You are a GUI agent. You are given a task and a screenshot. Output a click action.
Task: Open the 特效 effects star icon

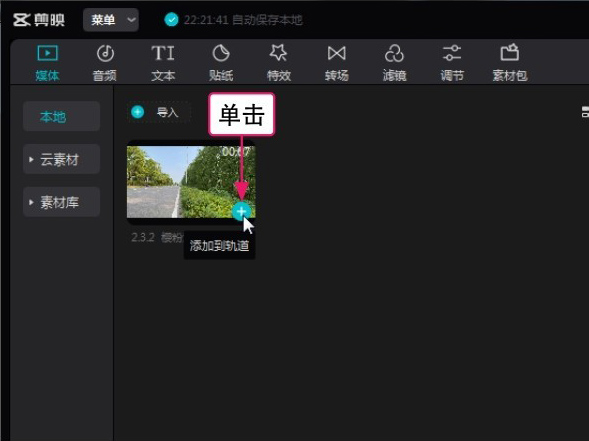278,53
